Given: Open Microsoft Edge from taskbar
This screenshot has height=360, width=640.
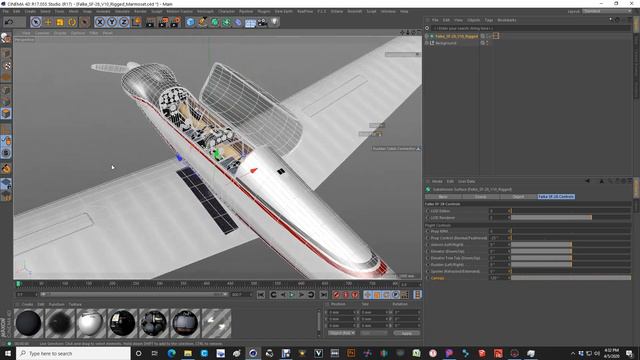Looking at the screenshot, I should click(171, 353).
